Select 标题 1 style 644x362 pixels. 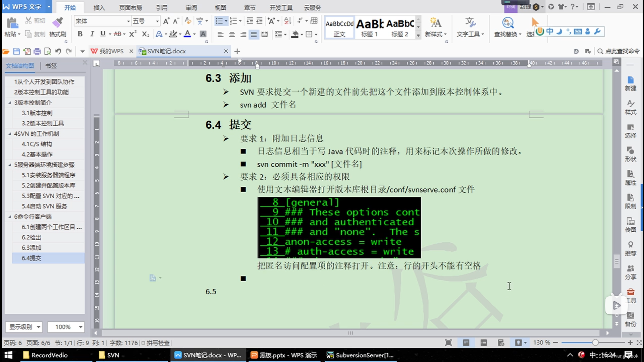click(369, 27)
